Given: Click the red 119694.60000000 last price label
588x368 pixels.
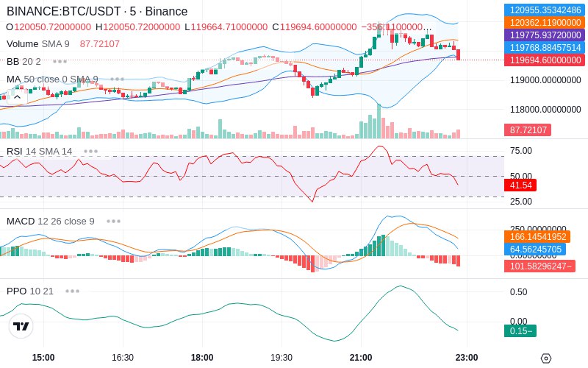Looking at the screenshot, I should (x=545, y=60).
